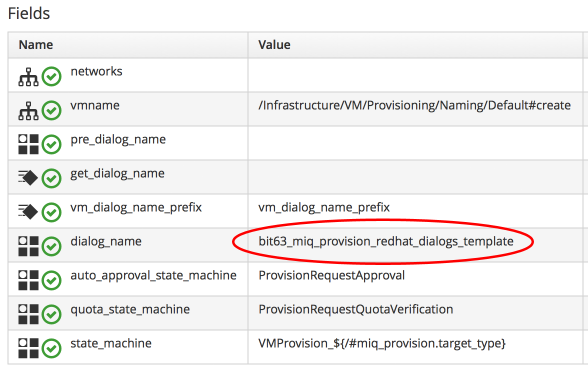Click green checkmark on the dialog_name row
Image resolution: width=588 pixels, height=371 pixels.
coord(51,246)
